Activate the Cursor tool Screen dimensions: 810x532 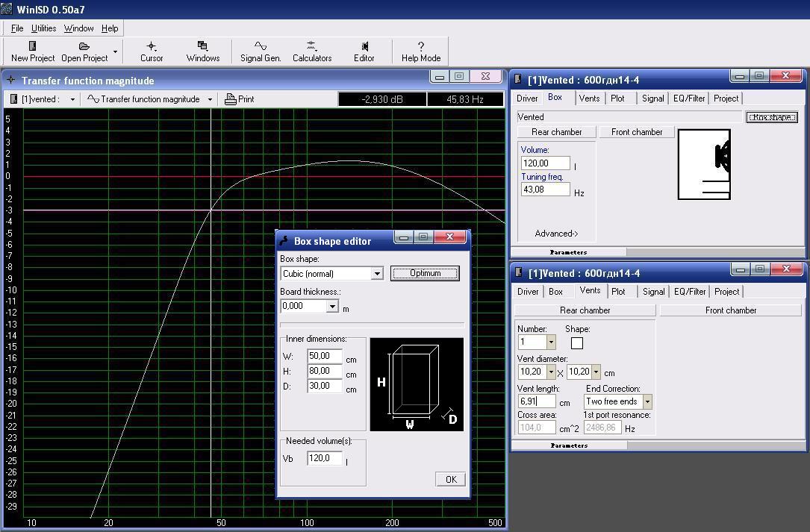152,47
